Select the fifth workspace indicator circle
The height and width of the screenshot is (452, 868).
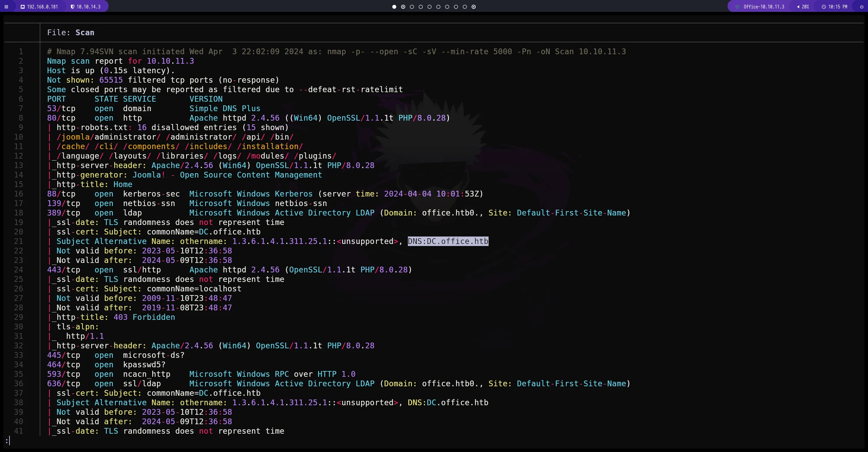coord(429,7)
